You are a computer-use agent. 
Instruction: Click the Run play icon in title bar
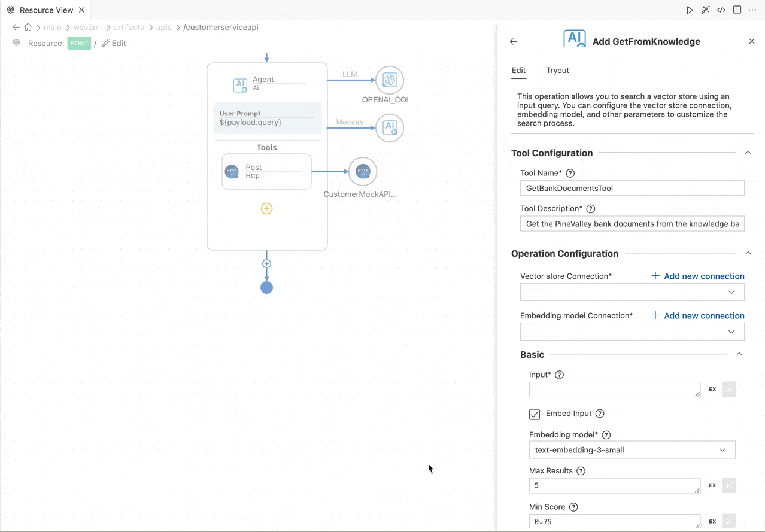pyautogui.click(x=690, y=10)
